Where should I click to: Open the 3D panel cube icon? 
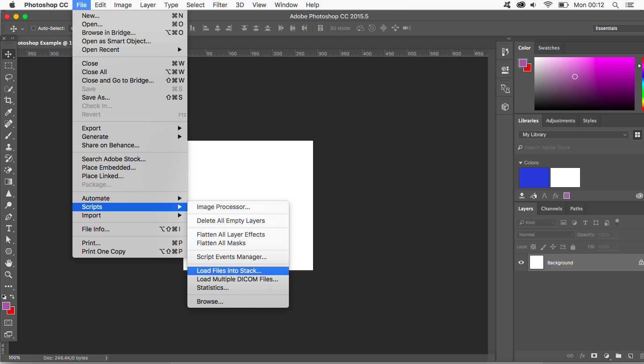click(x=505, y=107)
